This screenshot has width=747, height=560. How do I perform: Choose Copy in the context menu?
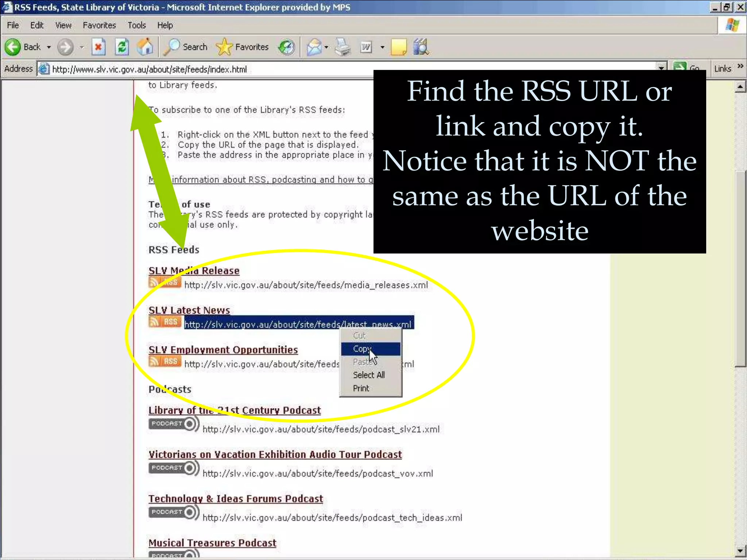pyautogui.click(x=371, y=349)
